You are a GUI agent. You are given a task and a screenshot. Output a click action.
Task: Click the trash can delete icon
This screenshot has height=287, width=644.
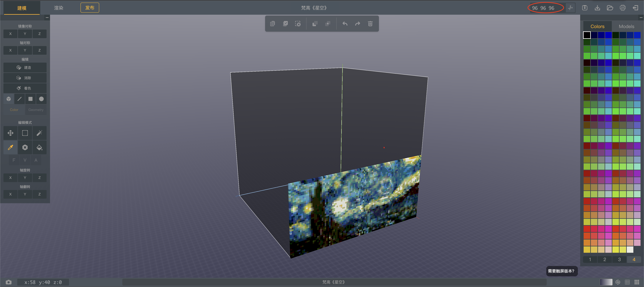tap(370, 23)
